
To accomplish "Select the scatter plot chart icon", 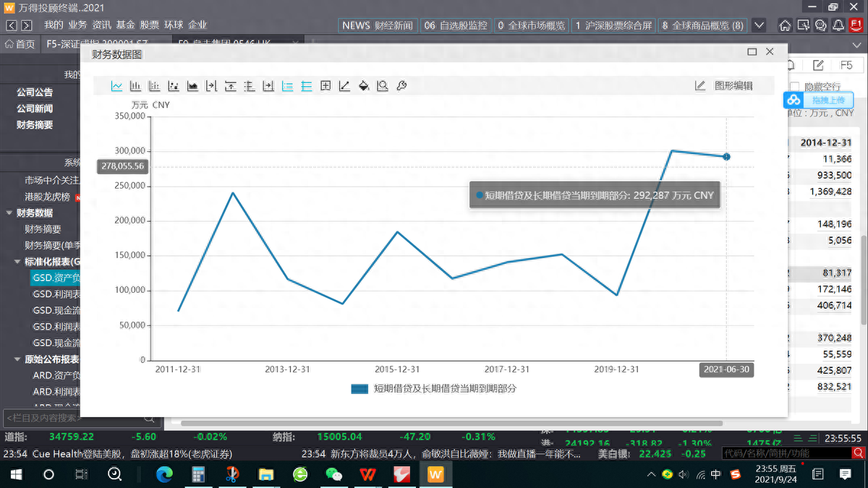I will [173, 86].
